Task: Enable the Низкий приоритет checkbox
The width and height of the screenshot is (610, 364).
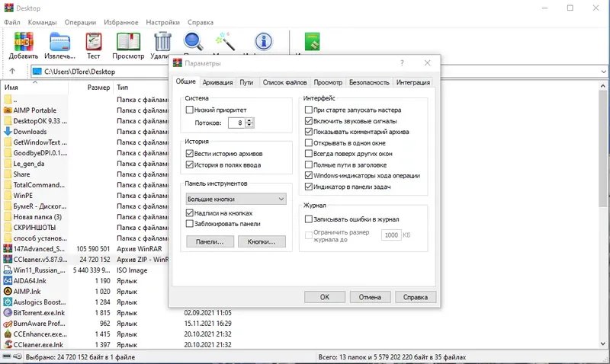Action: 189,110
